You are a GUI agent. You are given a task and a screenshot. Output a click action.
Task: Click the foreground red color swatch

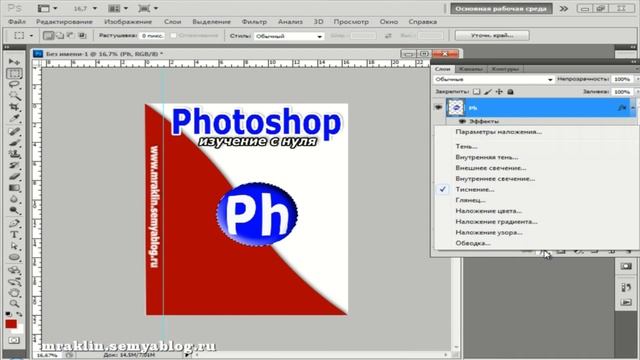pyautogui.click(x=11, y=324)
